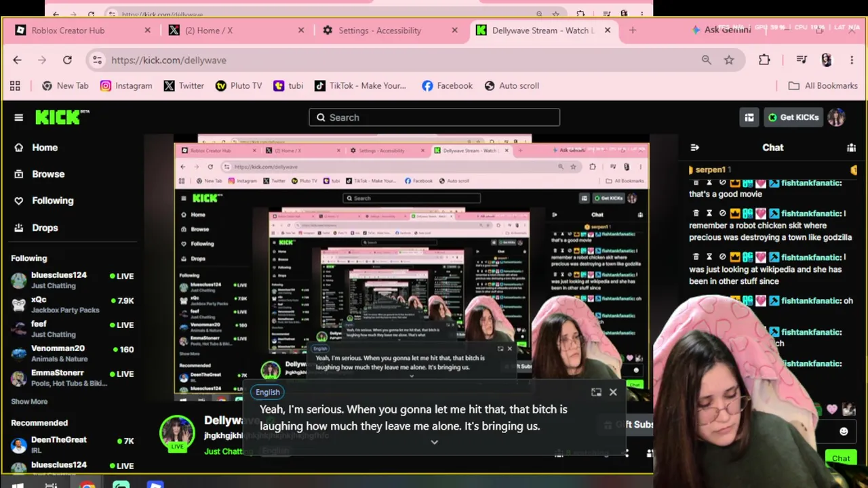Collapse the chat panel
868x488 pixels.
[694, 147]
